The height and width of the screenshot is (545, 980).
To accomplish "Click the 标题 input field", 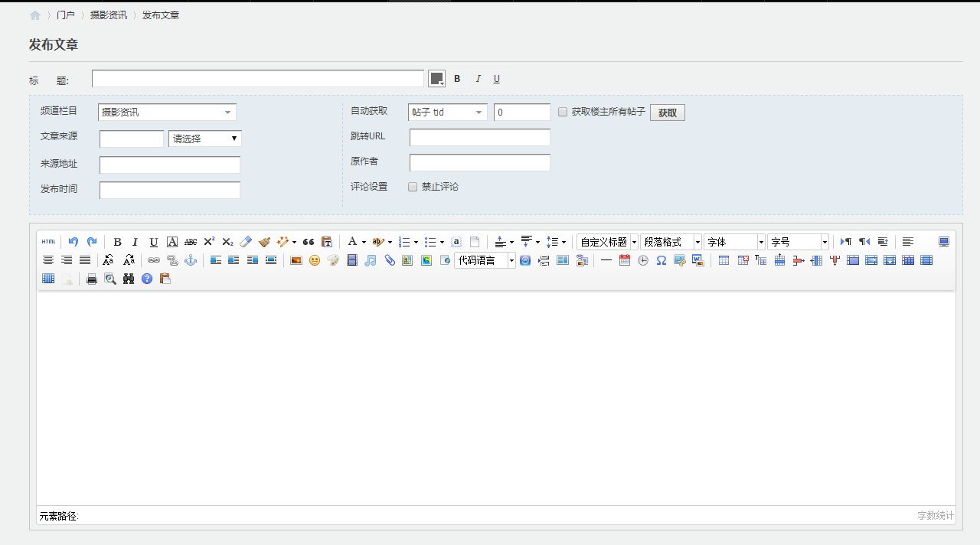I will pos(258,79).
